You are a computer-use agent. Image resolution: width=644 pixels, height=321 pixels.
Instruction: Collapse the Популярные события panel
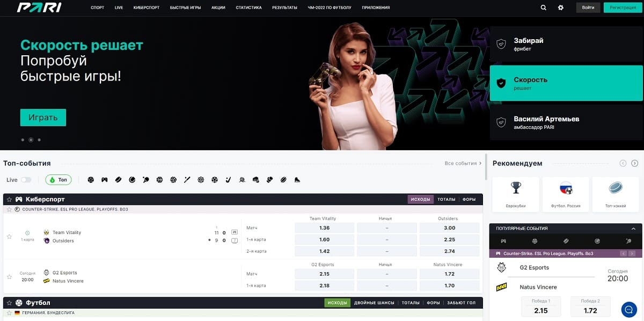coord(633,228)
